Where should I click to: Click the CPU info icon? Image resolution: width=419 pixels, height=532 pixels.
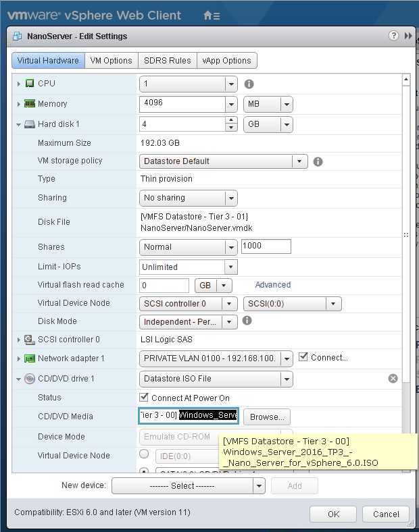click(249, 84)
